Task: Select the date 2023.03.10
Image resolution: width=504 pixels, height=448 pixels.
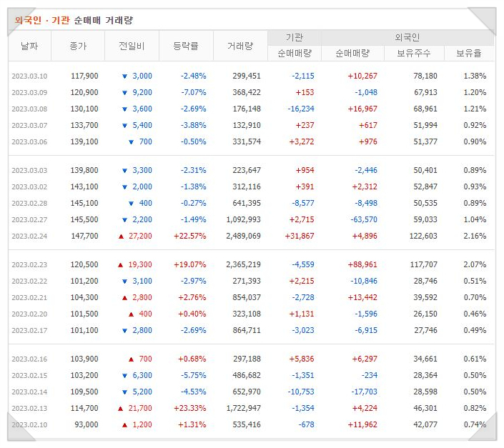Action: click(x=29, y=76)
